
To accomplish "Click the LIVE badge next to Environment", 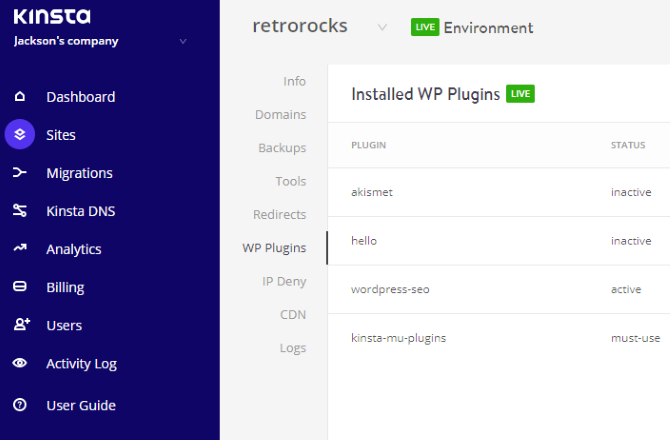I will pyautogui.click(x=425, y=27).
